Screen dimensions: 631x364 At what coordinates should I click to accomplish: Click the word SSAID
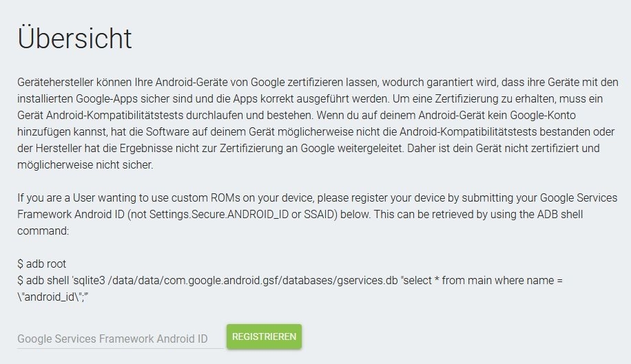click(x=317, y=213)
